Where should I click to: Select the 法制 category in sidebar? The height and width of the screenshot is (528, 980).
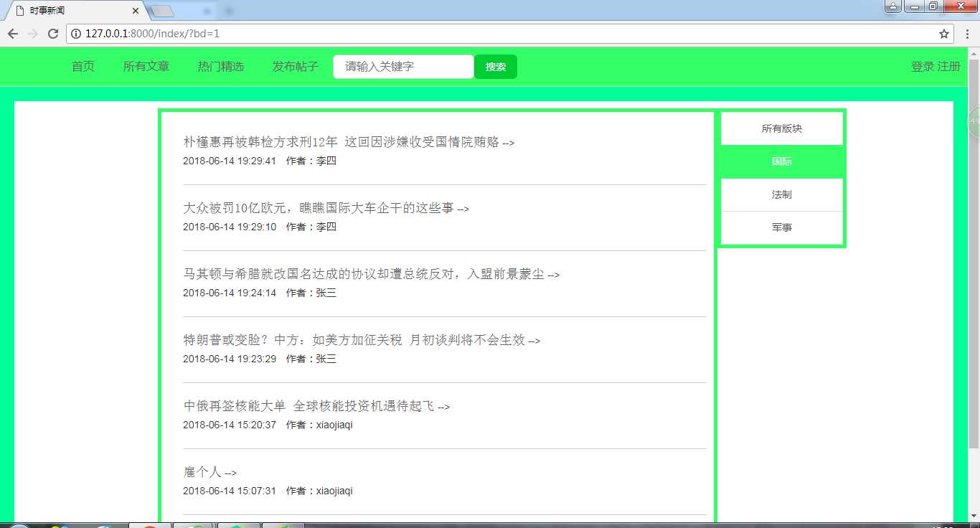pyautogui.click(x=782, y=195)
